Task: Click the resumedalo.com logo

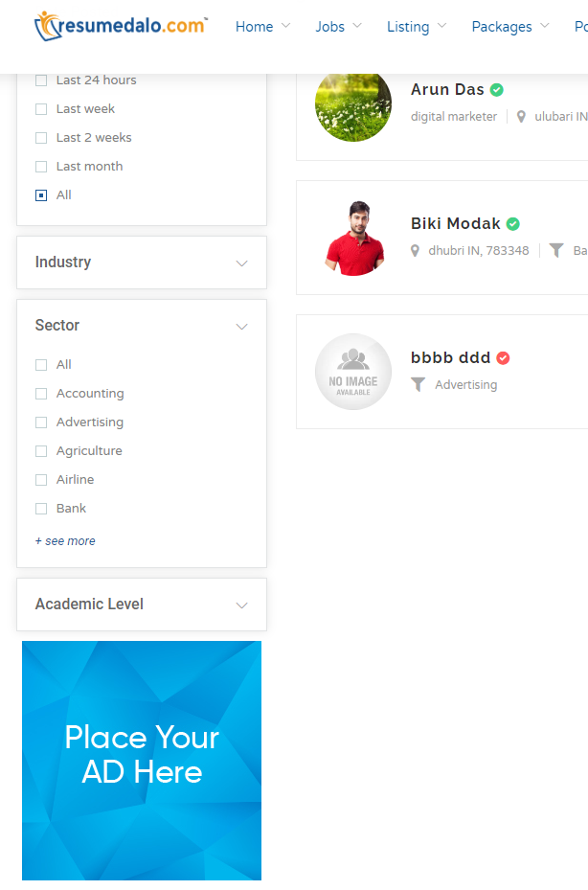Action: [121, 26]
